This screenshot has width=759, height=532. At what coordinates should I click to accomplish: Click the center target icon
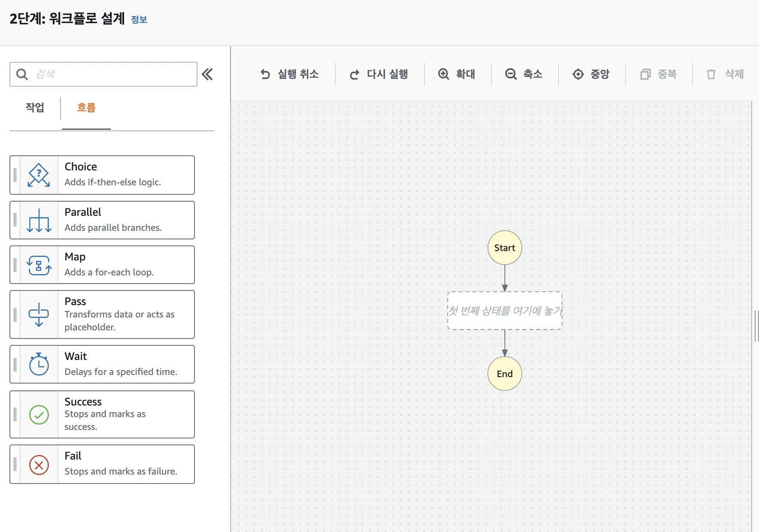point(578,74)
